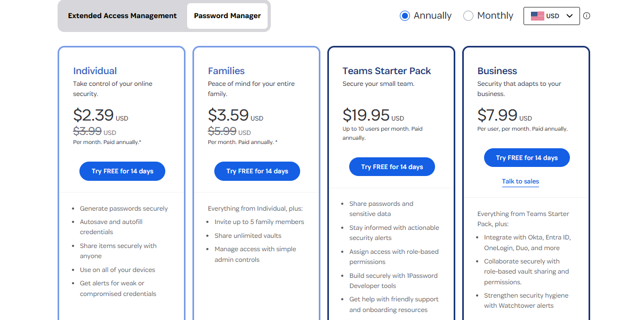Start the Business plan free trial

tap(527, 157)
